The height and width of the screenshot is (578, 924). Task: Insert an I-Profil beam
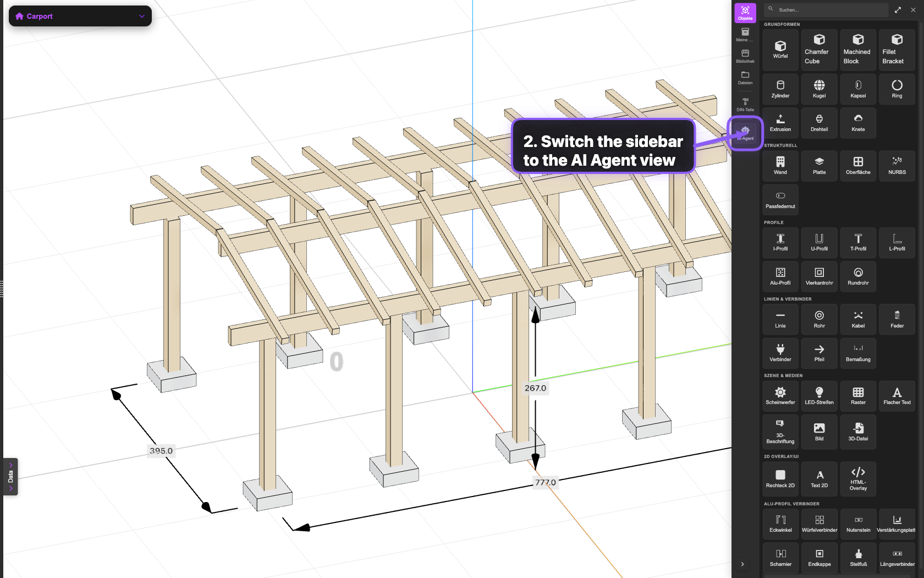(780, 243)
